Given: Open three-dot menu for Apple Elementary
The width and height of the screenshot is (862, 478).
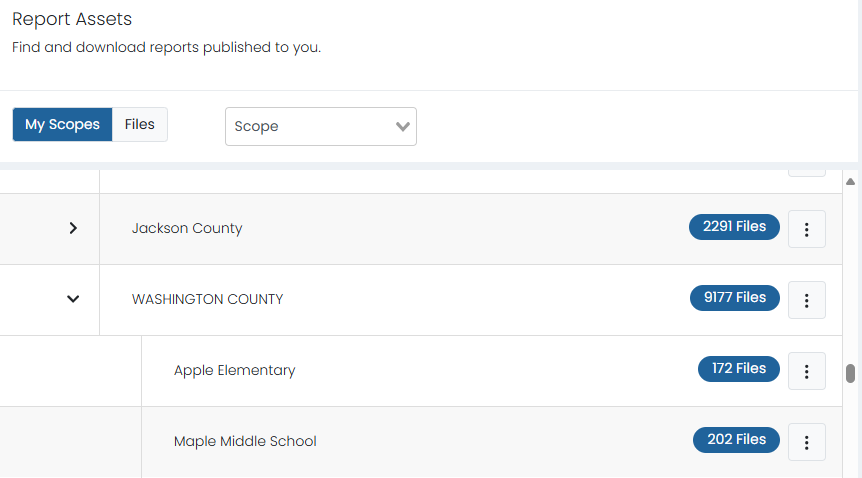Looking at the screenshot, I should 806,371.
